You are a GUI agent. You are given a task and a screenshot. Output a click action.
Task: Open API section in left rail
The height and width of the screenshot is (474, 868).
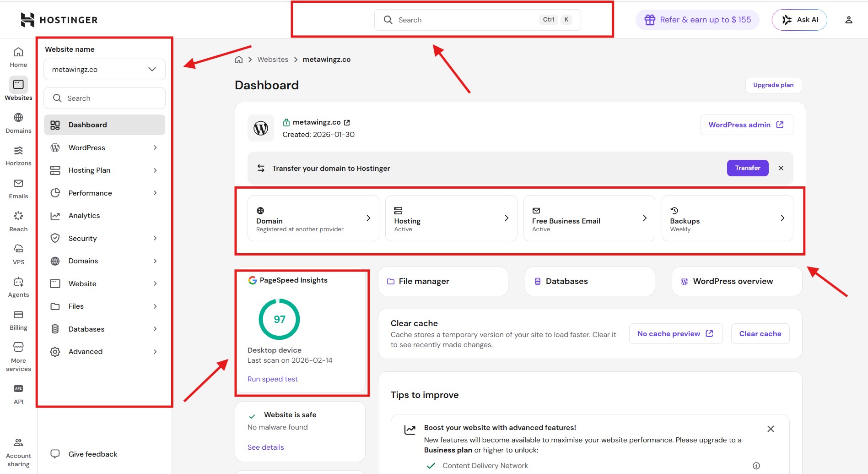tap(18, 394)
